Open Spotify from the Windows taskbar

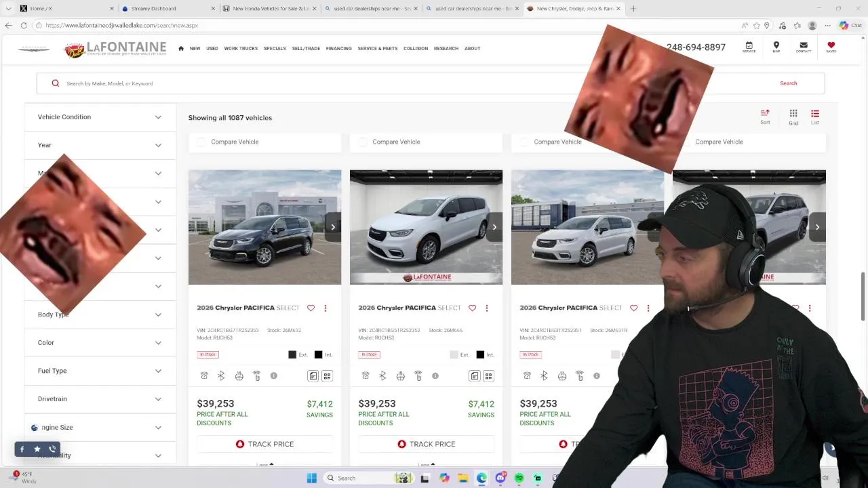[519, 478]
